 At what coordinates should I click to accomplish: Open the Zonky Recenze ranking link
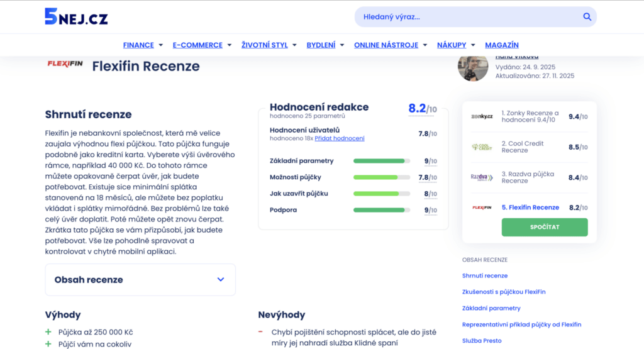click(530, 116)
